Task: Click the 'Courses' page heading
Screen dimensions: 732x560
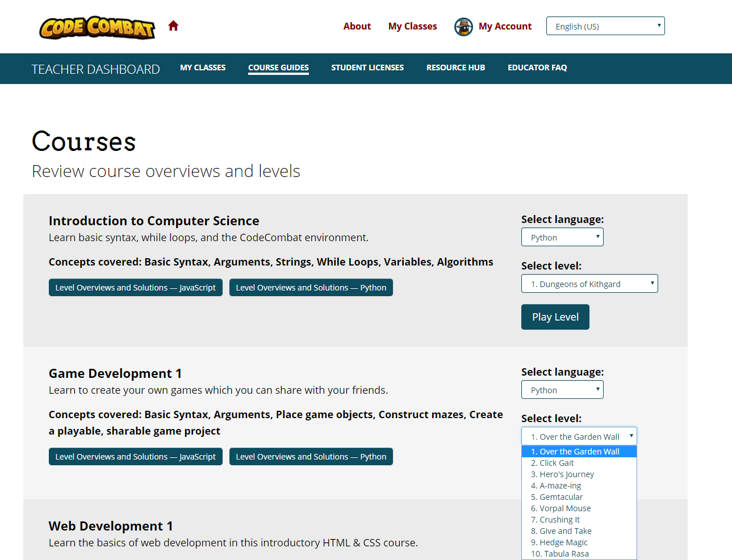Action: point(84,141)
